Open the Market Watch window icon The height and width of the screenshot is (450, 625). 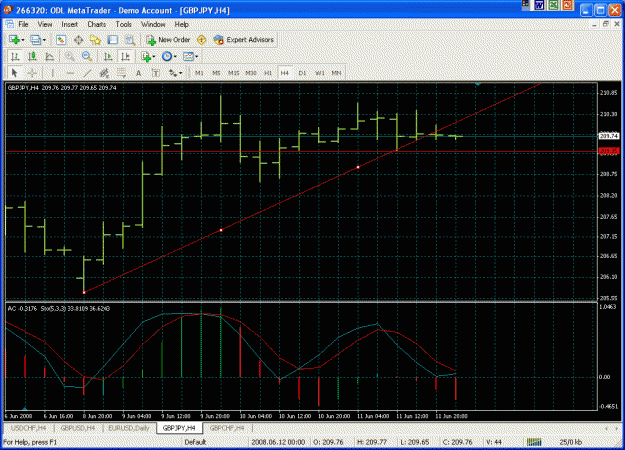[61, 40]
